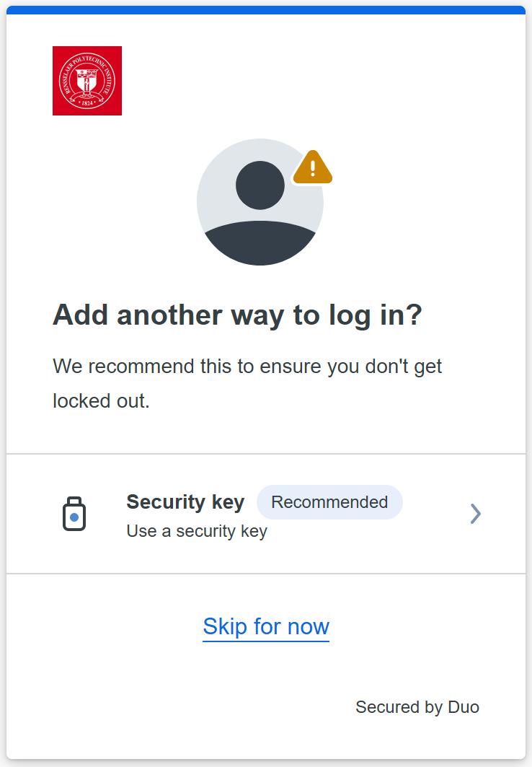
Task: Select the 'Add another way to log in?' heading
Action: click(x=237, y=315)
